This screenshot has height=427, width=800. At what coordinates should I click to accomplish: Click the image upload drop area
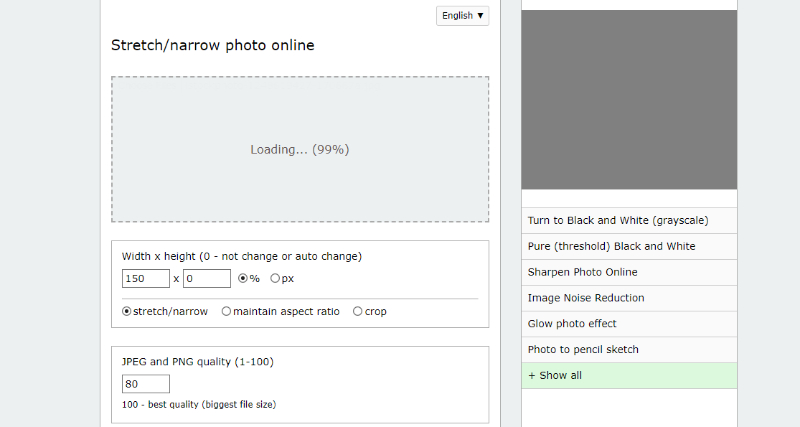300,149
